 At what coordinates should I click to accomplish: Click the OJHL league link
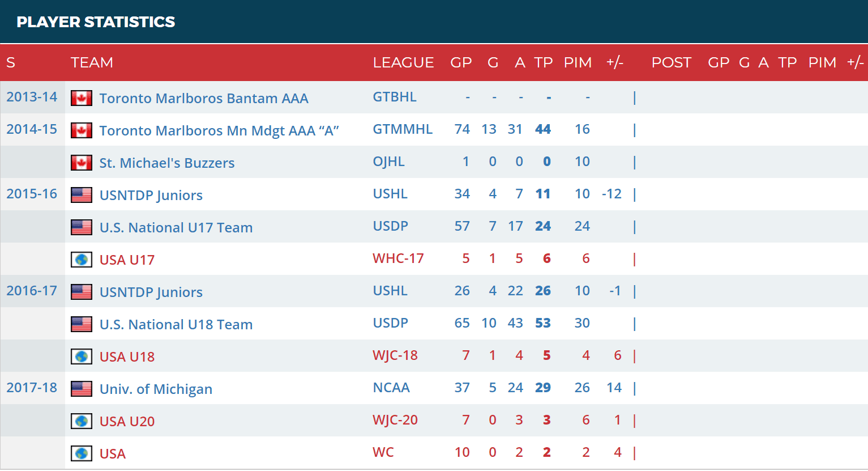point(388,162)
